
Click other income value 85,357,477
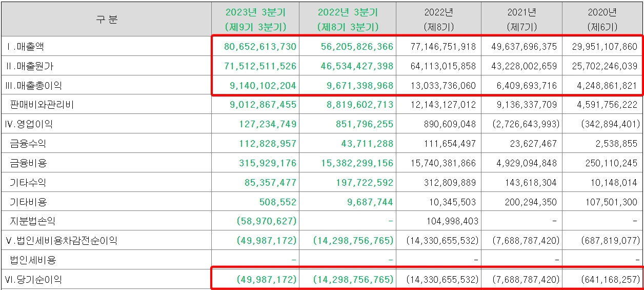(x=272, y=183)
